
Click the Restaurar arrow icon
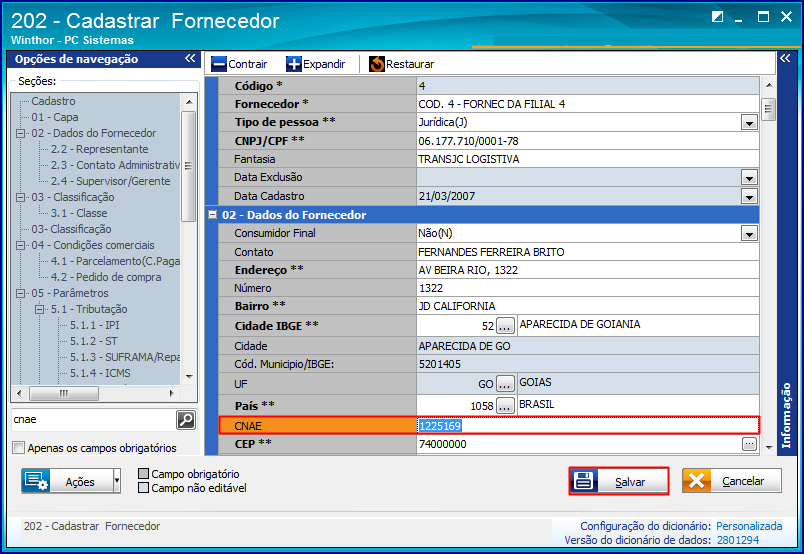coord(377,64)
